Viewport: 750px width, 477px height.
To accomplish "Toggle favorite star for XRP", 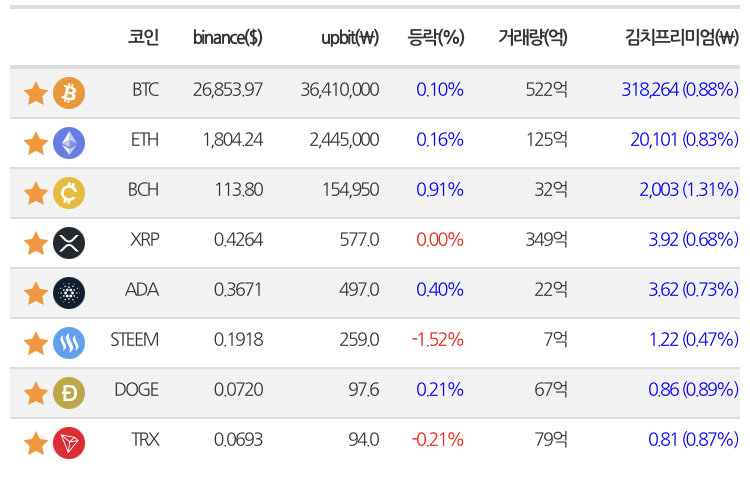I will pos(36,244).
